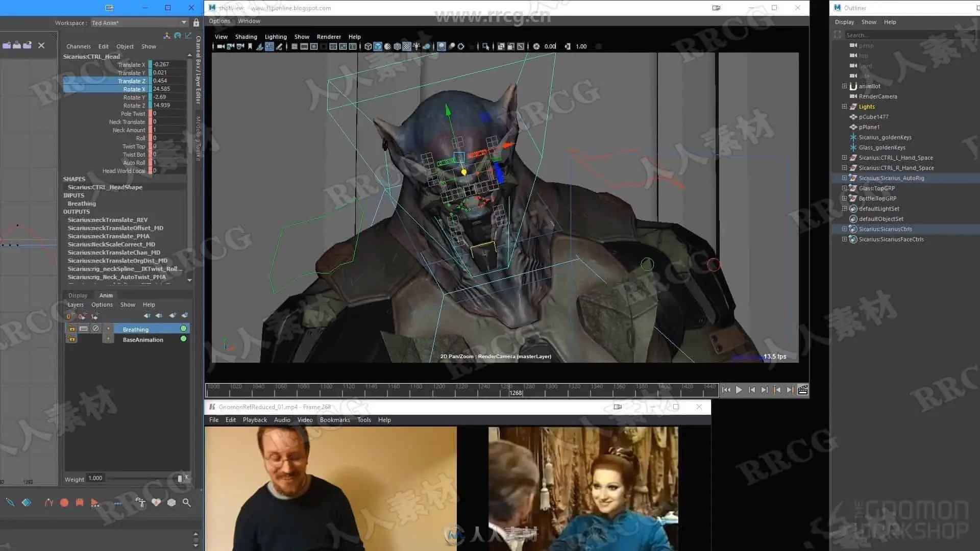Click timeline at frame 1100 mark
This screenshot has height=551, width=980.
coord(320,390)
